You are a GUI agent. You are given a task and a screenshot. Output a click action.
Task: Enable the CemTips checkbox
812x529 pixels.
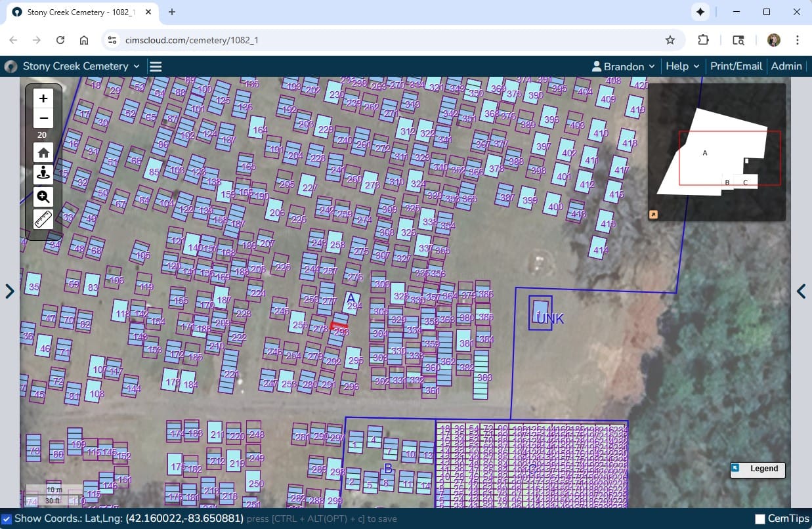[x=759, y=519]
